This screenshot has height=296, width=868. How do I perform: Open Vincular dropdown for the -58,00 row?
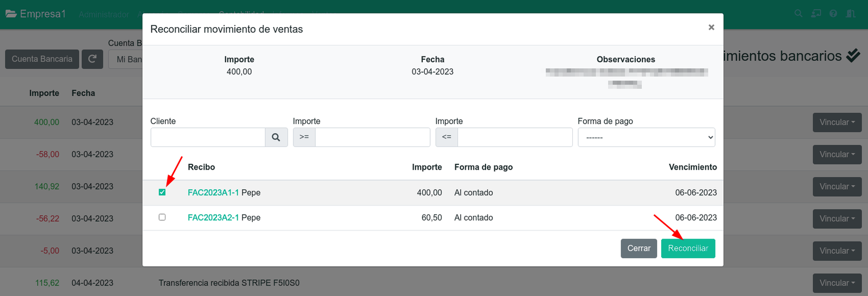(837, 155)
